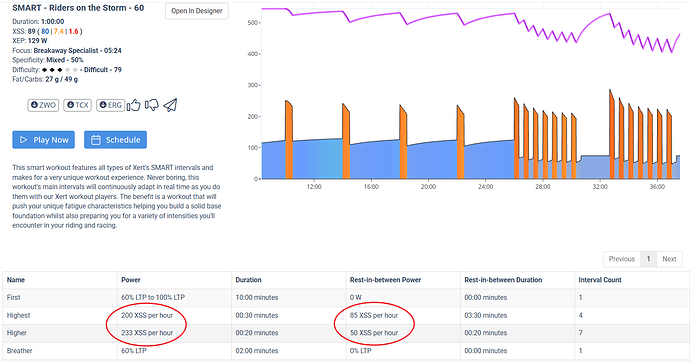The height and width of the screenshot is (362, 690).
Task: Click the Breakaway Specialist focus text
Action: tap(77, 51)
